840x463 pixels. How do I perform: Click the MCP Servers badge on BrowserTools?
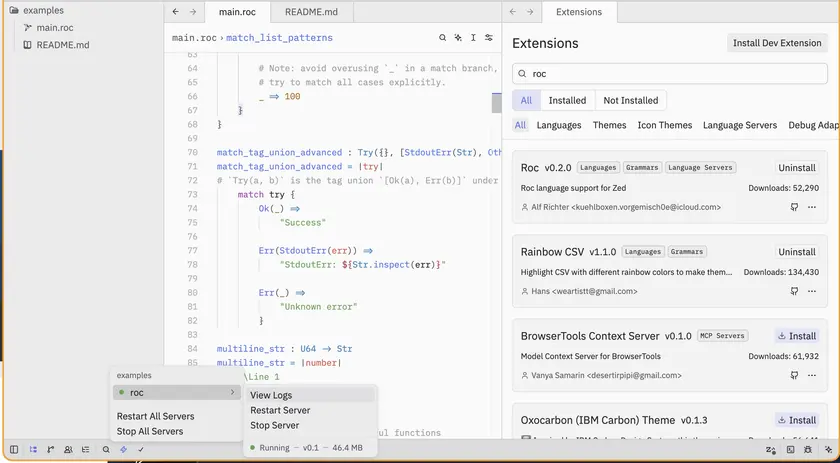tap(722, 336)
